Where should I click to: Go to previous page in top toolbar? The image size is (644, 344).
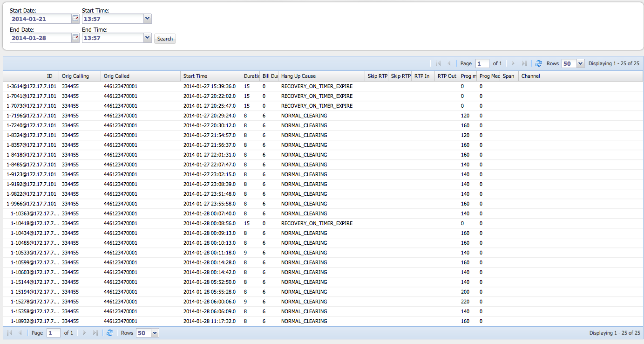click(x=449, y=63)
